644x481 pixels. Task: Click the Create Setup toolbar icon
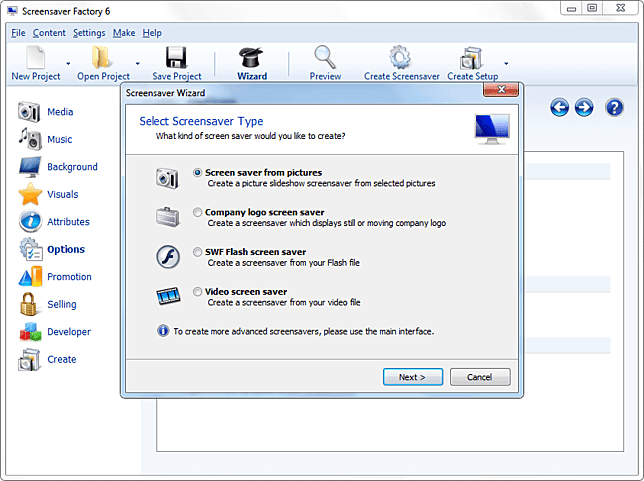[471, 58]
